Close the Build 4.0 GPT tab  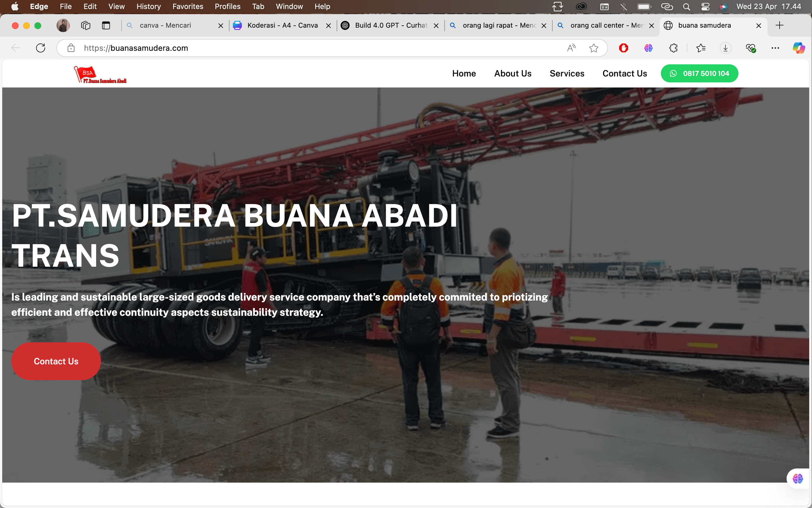click(x=436, y=25)
